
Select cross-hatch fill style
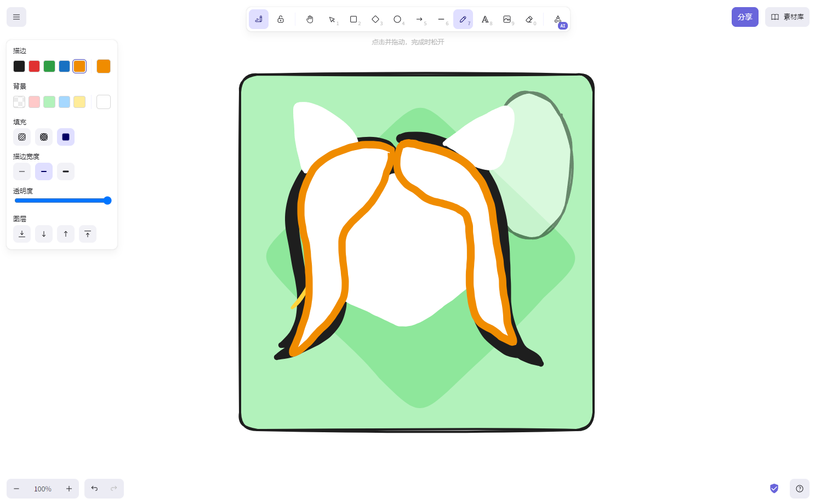[x=44, y=137]
